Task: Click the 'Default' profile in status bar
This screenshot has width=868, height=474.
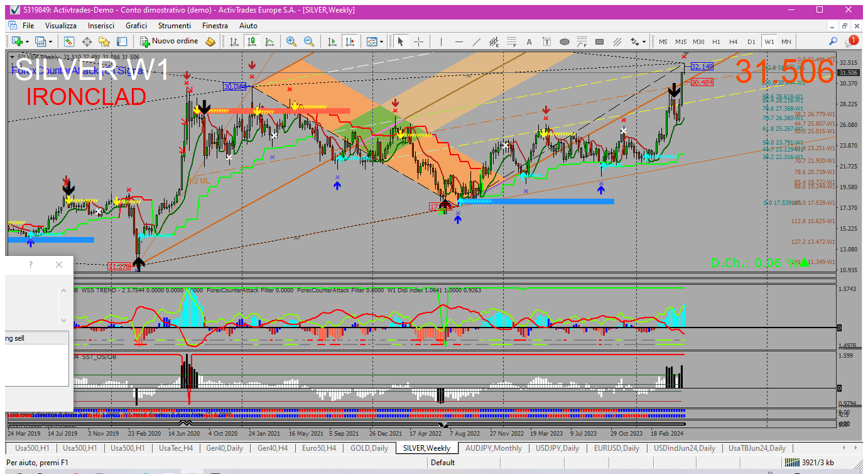Action: coord(443,463)
